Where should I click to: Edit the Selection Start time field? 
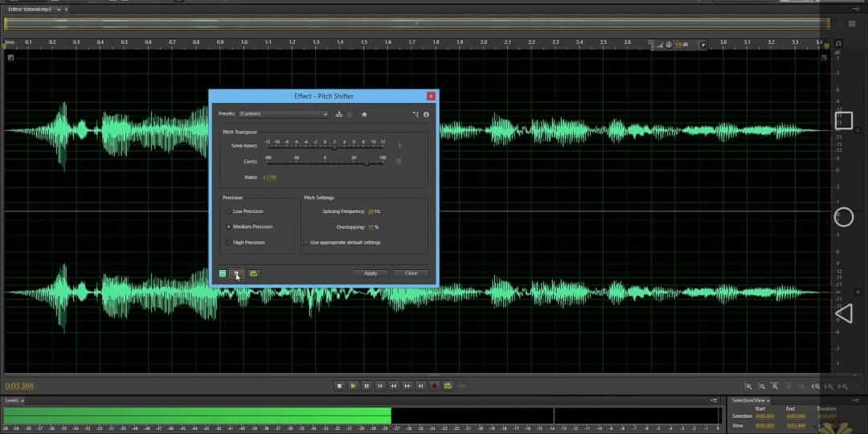[764, 416]
